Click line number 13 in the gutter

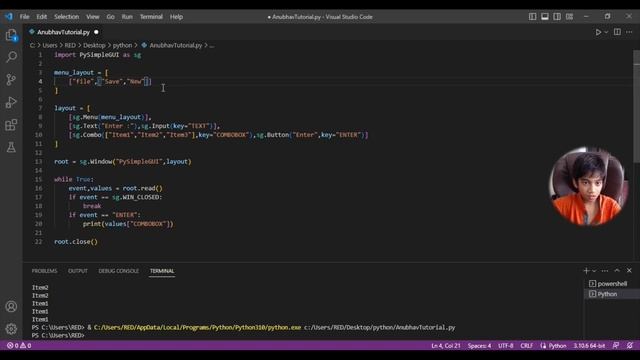tap(38, 162)
